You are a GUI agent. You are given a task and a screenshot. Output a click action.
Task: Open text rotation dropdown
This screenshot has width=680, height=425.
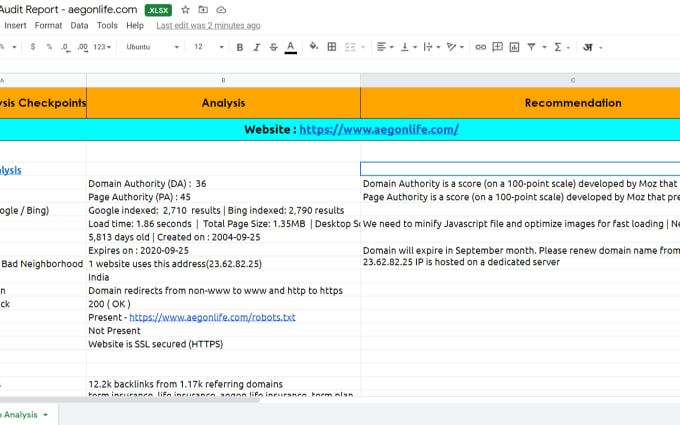(455, 47)
